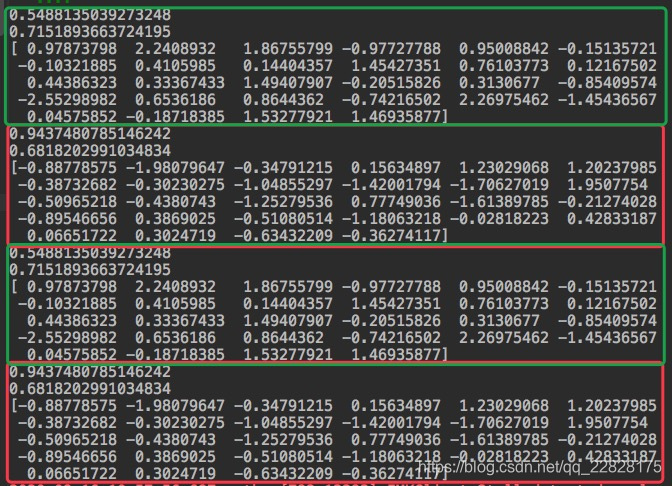Select value 0.3130677 in the first printed array
Image resolution: width=672 pixels, height=486 pixels.
[x=499, y=82]
